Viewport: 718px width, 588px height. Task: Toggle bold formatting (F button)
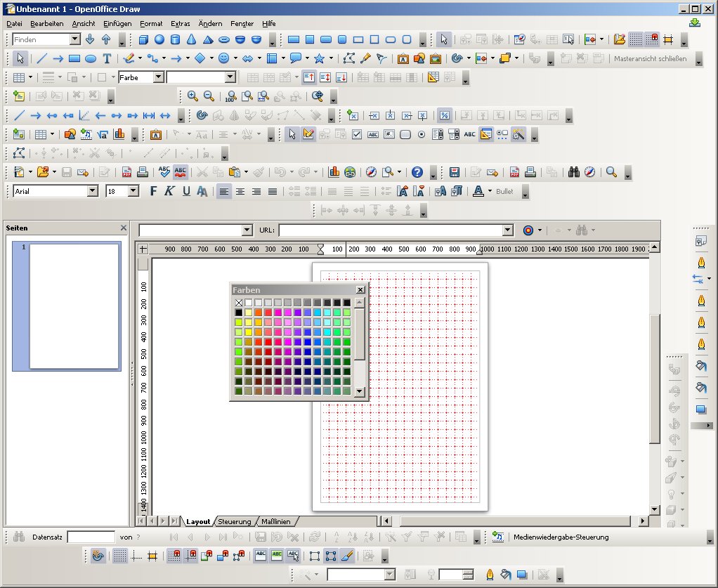tap(153, 191)
